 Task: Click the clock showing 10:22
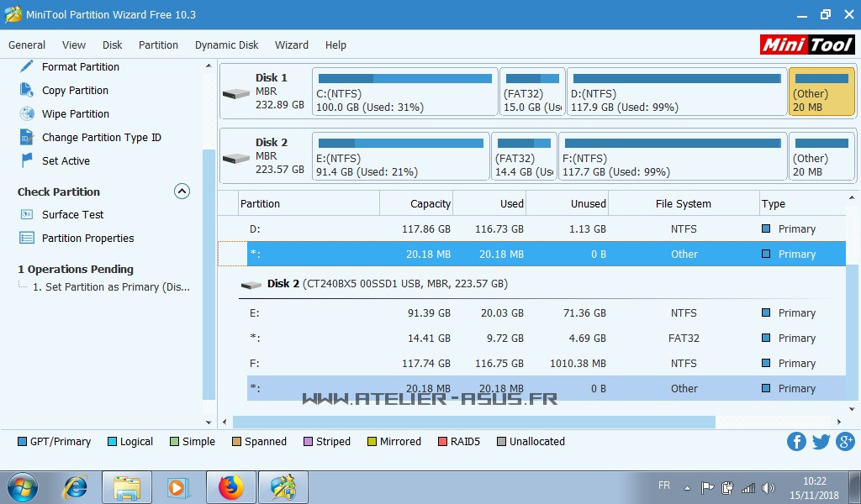click(814, 481)
